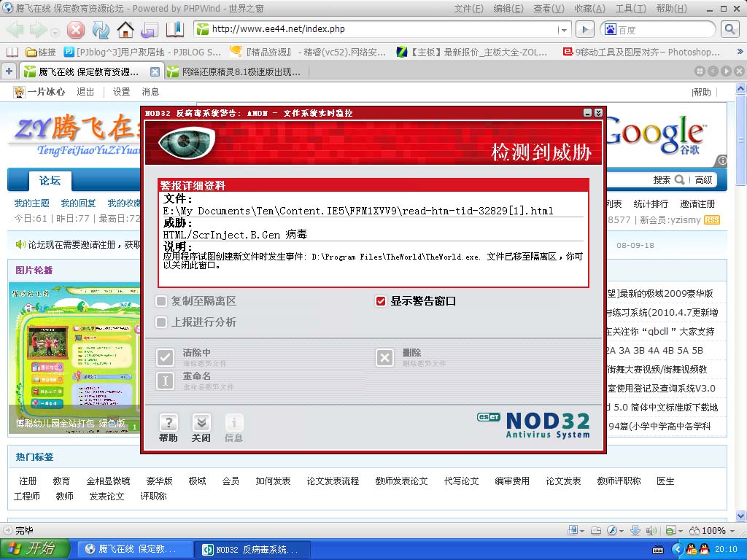Click the Refresh page icon
The width and height of the screenshot is (747, 560).
tap(101, 30)
